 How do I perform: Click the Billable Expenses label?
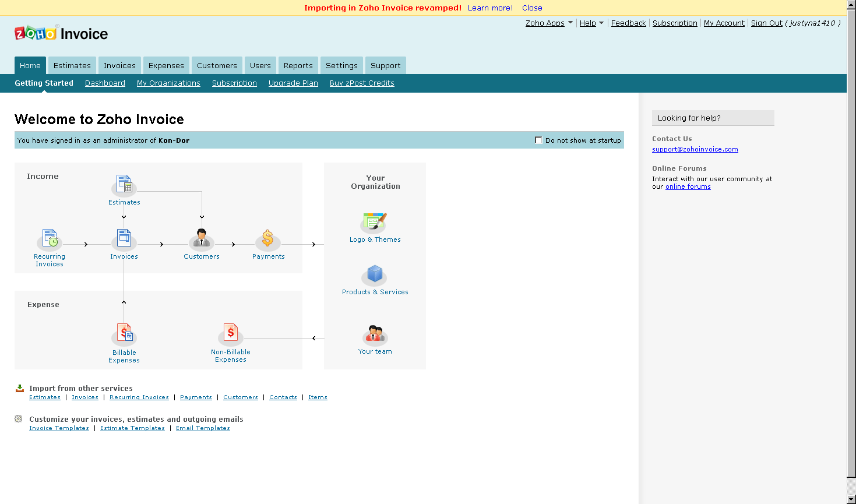point(124,356)
